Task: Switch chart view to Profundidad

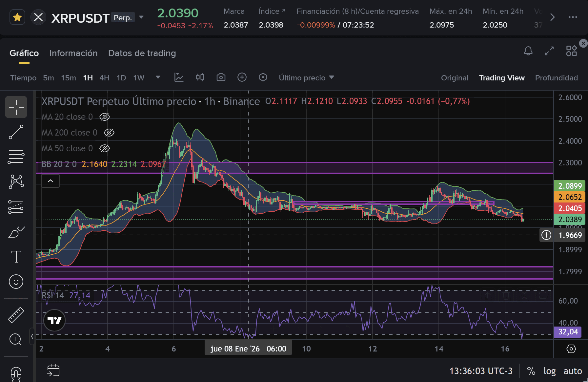Action: coord(556,78)
